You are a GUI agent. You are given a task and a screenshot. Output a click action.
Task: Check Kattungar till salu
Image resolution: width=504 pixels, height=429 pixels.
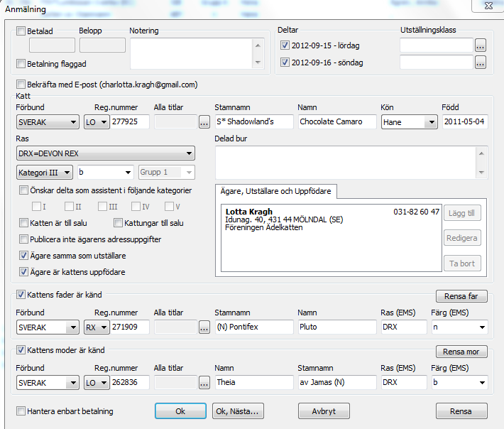click(x=118, y=222)
